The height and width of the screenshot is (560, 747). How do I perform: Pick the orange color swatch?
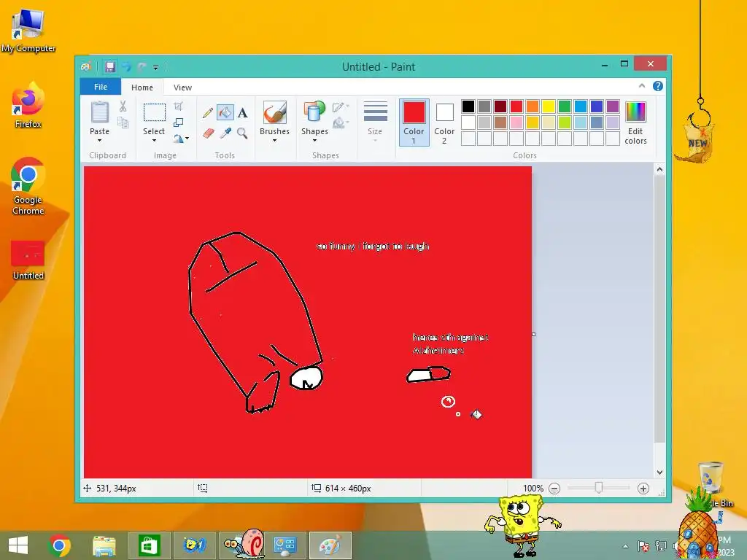coord(532,106)
